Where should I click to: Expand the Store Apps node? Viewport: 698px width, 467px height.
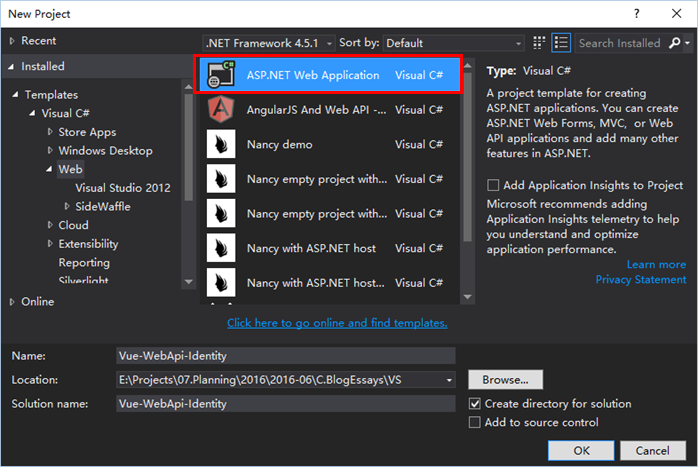[x=50, y=132]
